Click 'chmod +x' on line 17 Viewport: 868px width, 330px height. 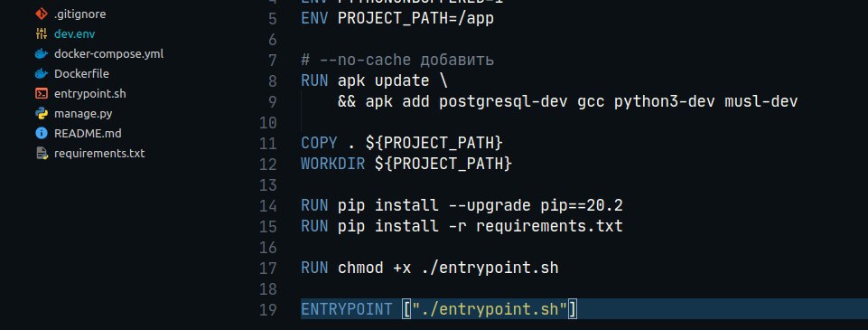point(374,268)
